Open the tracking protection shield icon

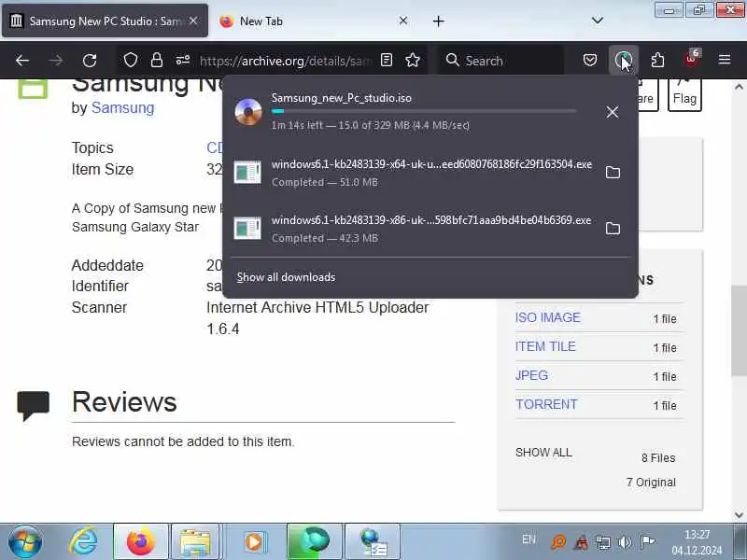point(131,61)
